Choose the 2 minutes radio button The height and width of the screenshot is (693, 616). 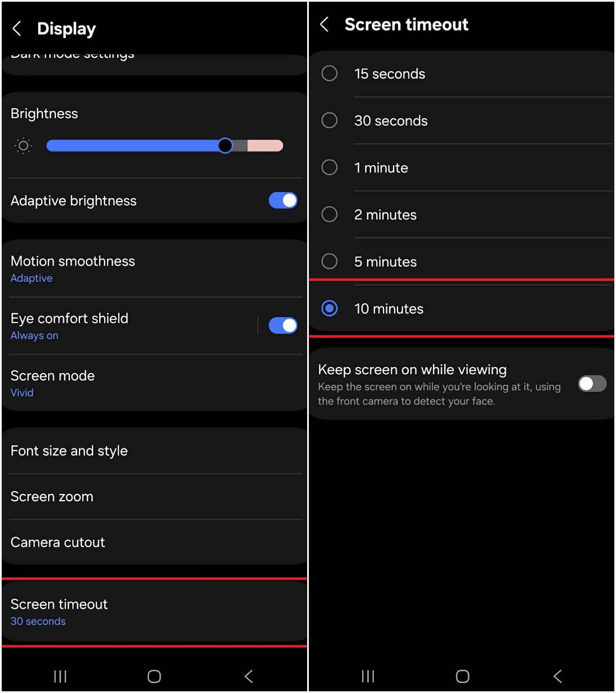tap(330, 214)
